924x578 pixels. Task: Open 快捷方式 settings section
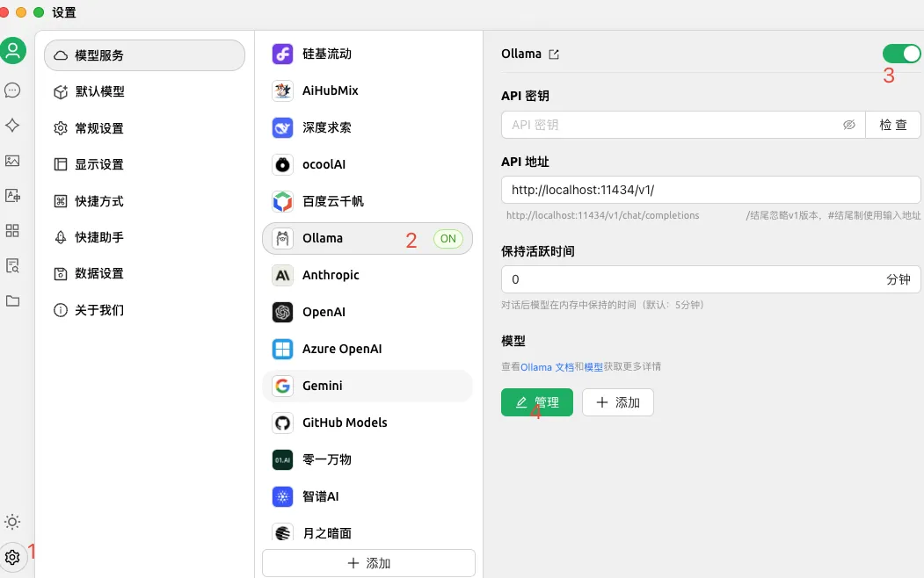click(x=144, y=201)
